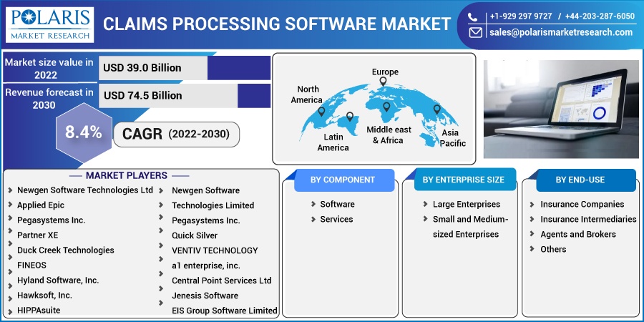
Task: Click the North America map pin
Action: pos(321,112)
